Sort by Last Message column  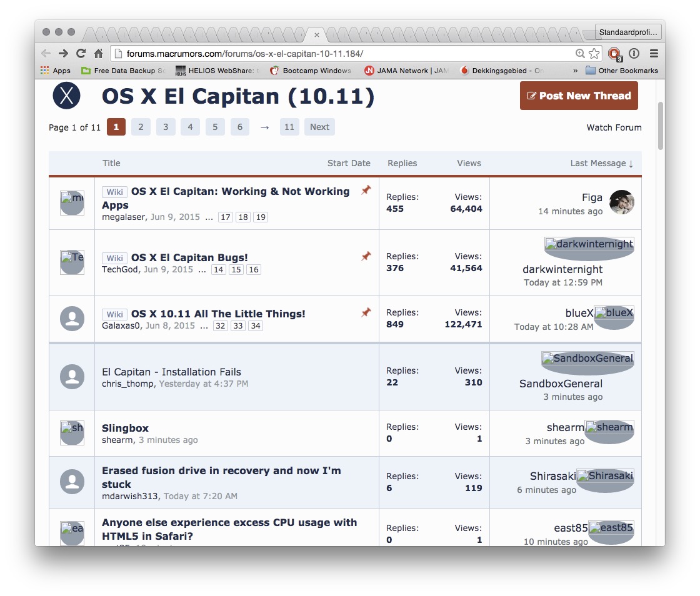click(602, 163)
